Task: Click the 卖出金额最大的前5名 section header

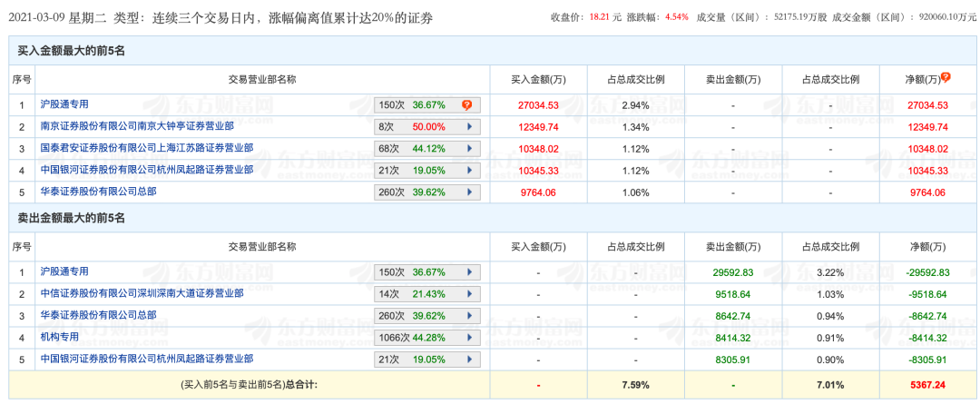Action: (71, 218)
